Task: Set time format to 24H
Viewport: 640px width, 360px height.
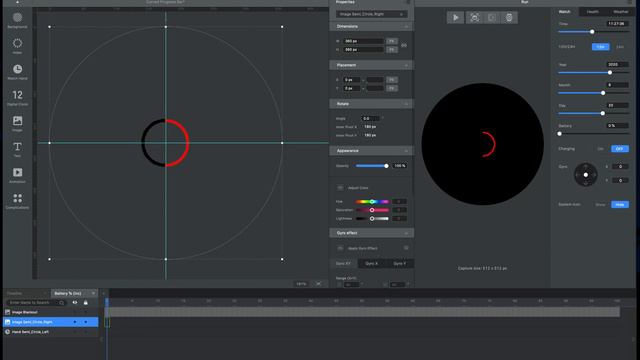Action: pyautogui.click(x=620, y=47)
